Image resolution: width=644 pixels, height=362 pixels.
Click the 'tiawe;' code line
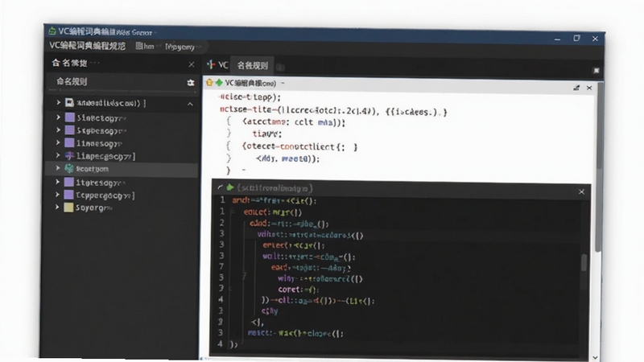point(267,134)
